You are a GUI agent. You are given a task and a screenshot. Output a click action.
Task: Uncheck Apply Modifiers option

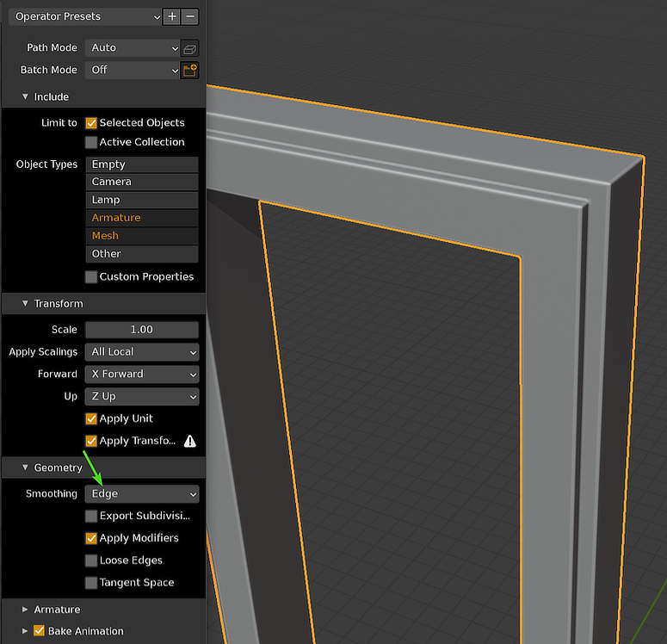(91, 538)
